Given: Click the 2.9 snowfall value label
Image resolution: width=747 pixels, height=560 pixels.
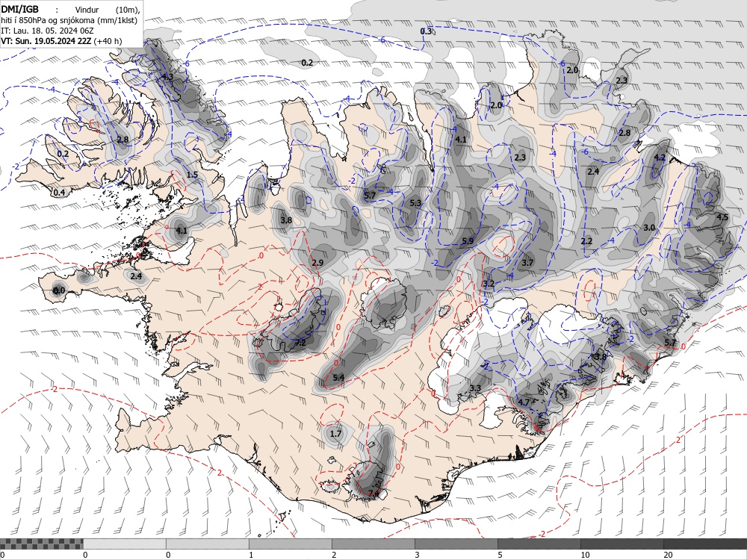Looking at the screenshot, I should 317,263.
